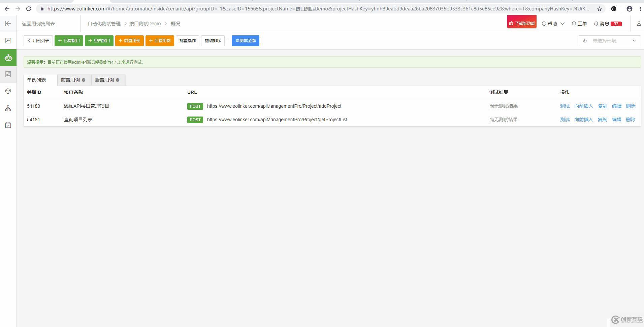
Task: Click the POST badge on the addProject row
Action: click(x=195, y=106)
